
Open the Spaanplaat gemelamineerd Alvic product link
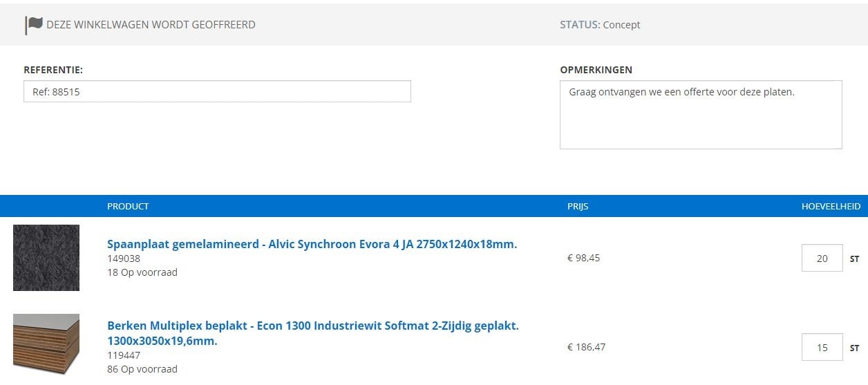(312, 244)
